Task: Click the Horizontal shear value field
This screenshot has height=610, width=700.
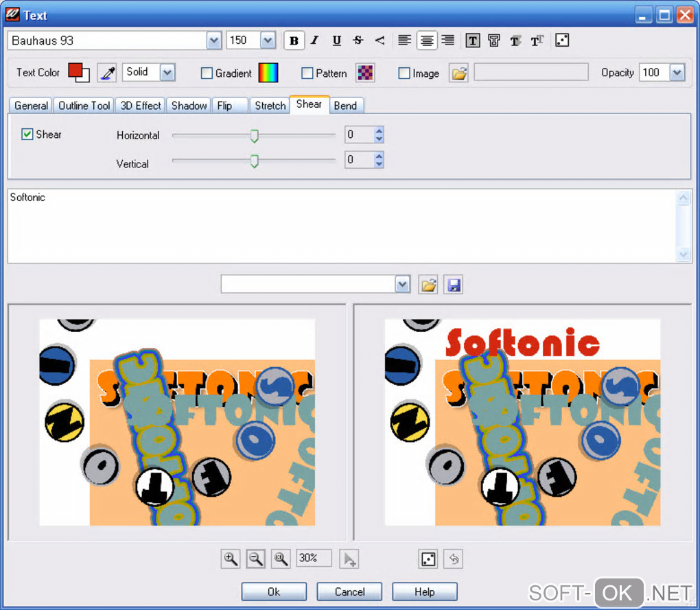Action: click(x=360, y=134)
